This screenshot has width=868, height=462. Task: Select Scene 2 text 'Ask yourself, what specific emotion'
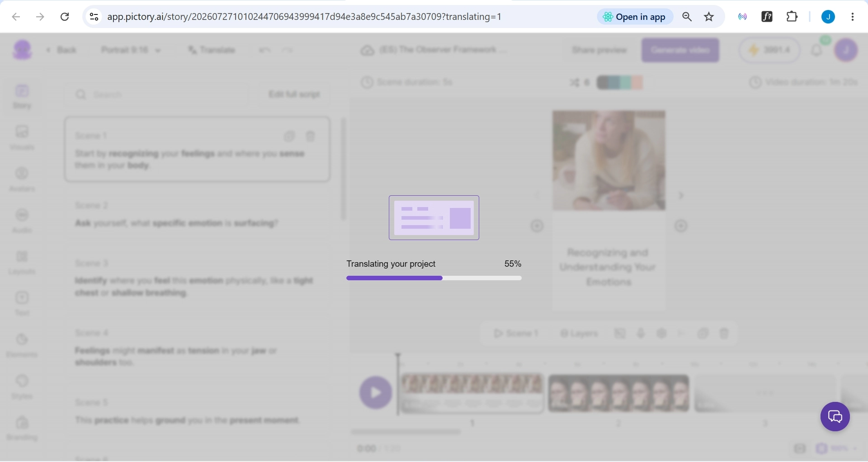click(176, 223)
